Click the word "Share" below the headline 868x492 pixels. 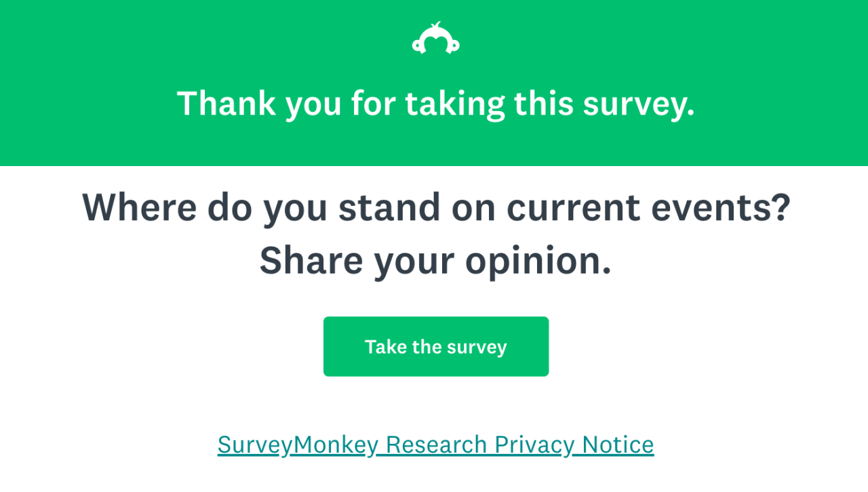pyautogui.click(x=311, y=260)
